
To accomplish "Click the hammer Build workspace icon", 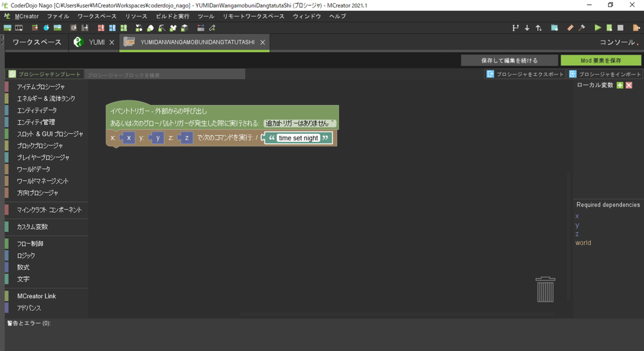I will click(581, 27).
